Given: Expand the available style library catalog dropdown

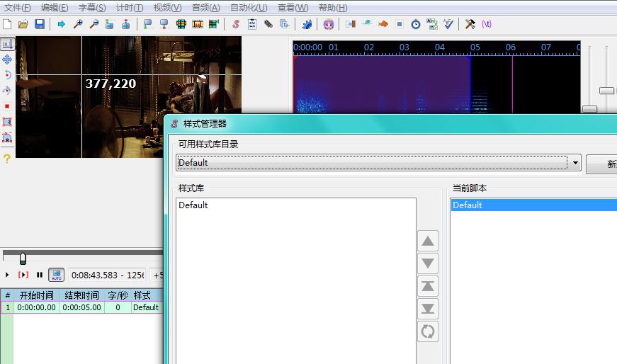Looking at the screenshot, I should [575, 163].
